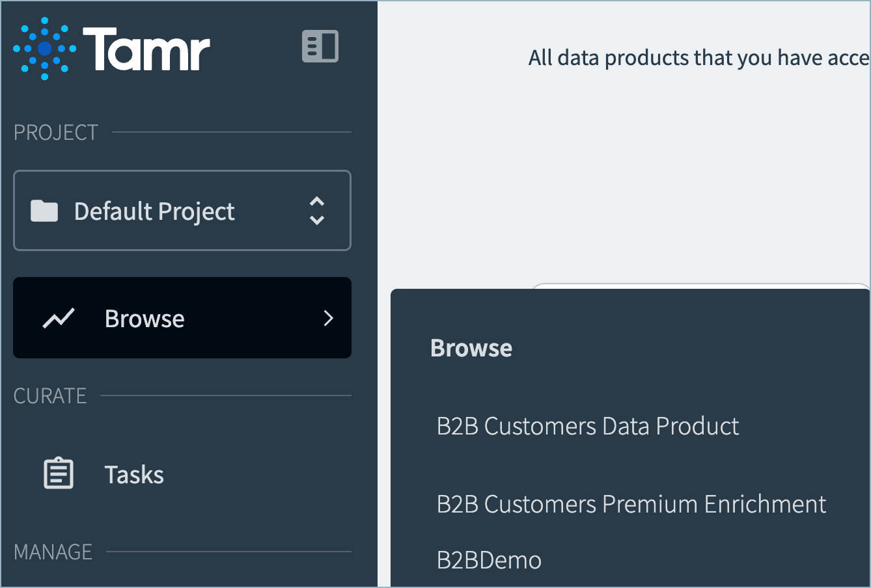
Task: Click the Browse trend-line icon
Action: (59, 318)
